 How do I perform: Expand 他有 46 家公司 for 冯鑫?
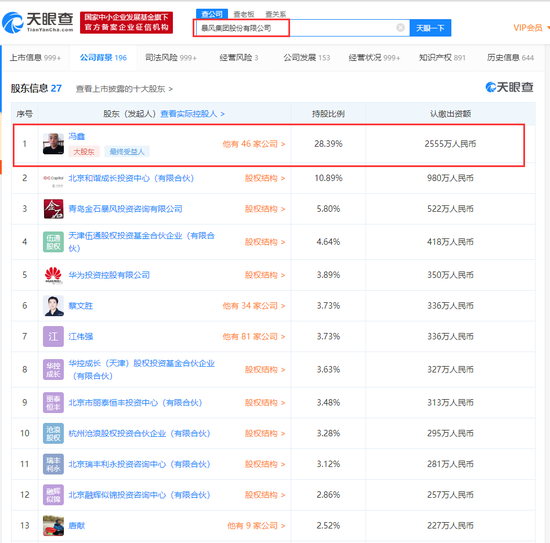point(254,144)
